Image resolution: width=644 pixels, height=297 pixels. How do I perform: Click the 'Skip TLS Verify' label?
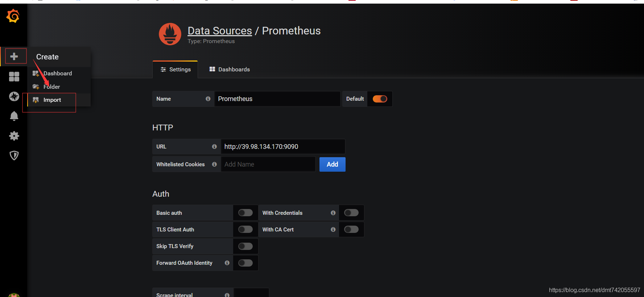click(x=175, y=246)
